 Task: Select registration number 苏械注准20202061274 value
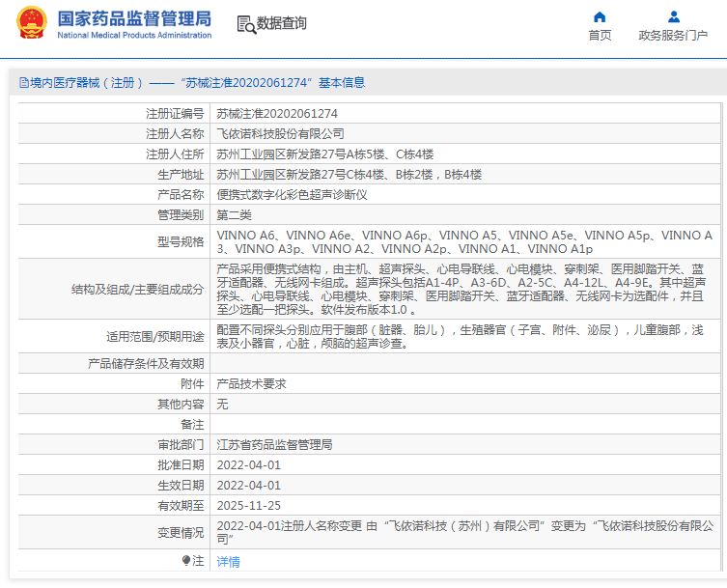[277, 114]
